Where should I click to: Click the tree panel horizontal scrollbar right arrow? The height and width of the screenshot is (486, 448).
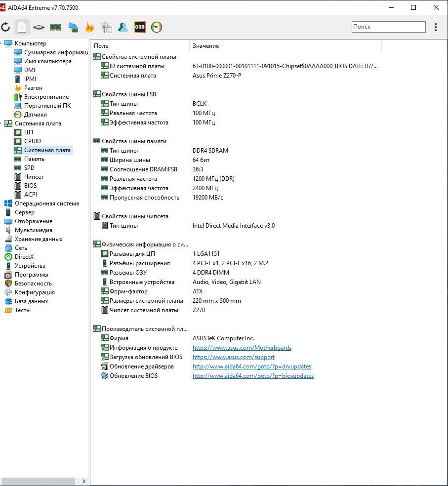point(83,481)
